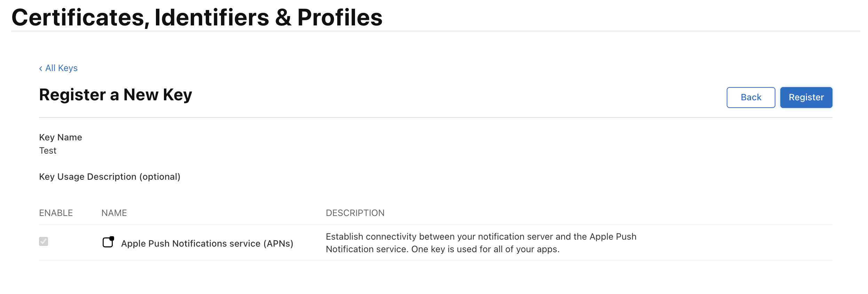The image size is (868, 294).
Task: Click the back chevron beside All Keys
Action: 41,68
